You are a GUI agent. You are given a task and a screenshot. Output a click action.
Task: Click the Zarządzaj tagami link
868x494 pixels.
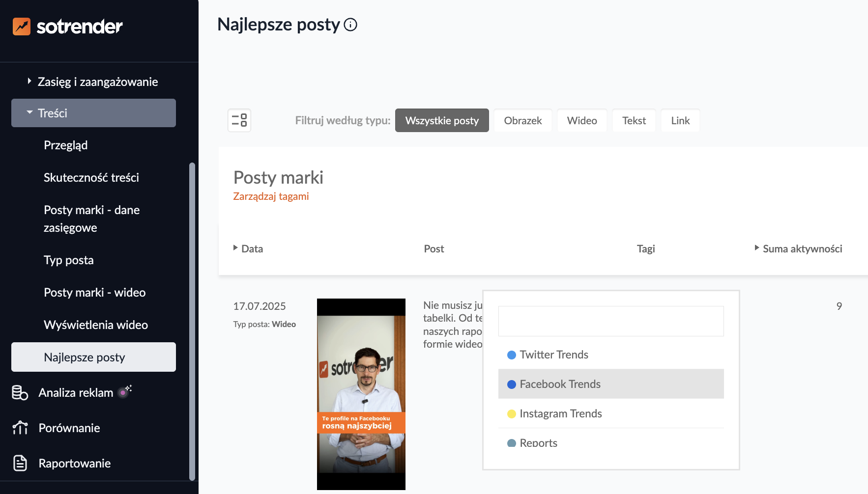point(271,196)
